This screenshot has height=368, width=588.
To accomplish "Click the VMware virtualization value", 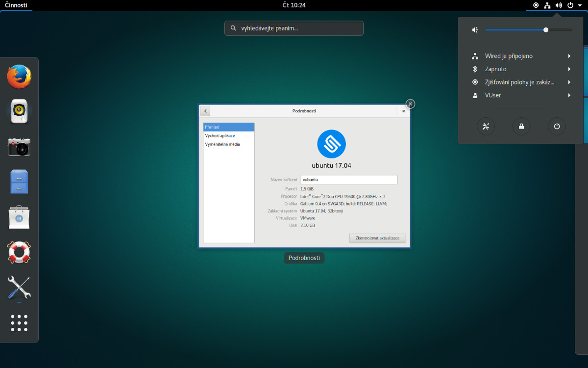I will coord(308,218).
